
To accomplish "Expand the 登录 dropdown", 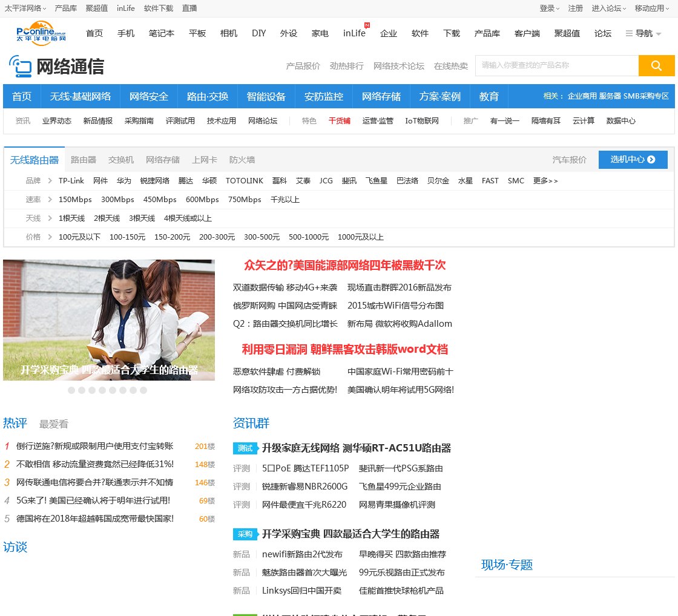I will [549, 8].
